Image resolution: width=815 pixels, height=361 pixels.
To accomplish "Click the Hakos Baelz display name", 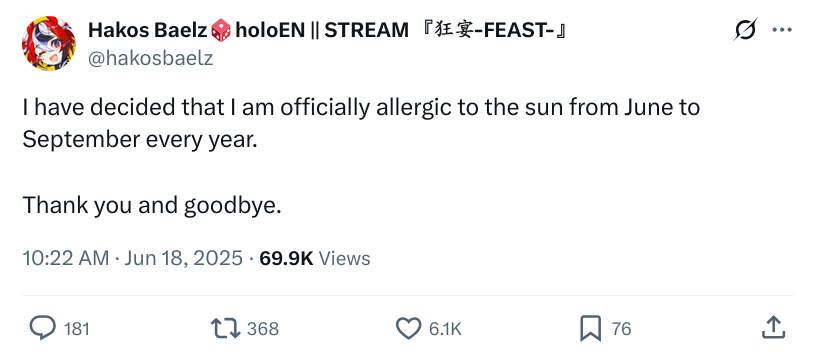I will click(x=148, y=31).
